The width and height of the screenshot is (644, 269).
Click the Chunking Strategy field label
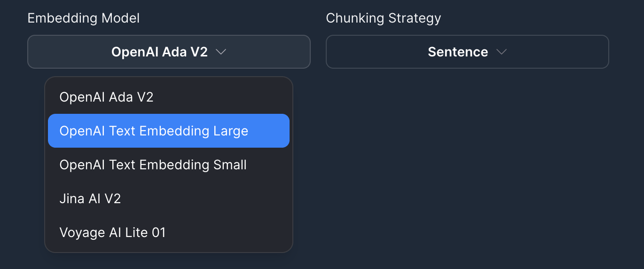pos(384,18)
